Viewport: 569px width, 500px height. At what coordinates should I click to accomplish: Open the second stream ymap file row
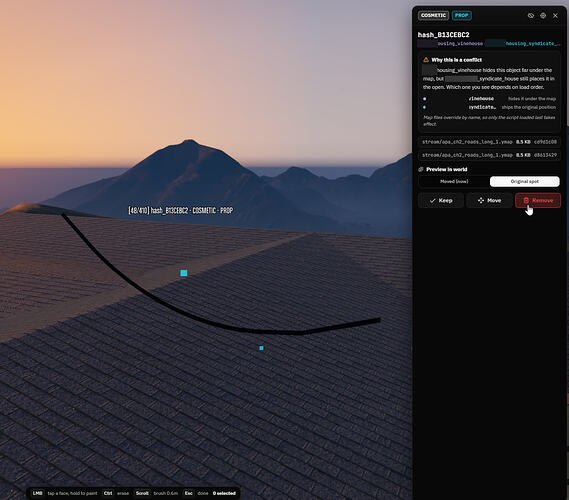489,155
